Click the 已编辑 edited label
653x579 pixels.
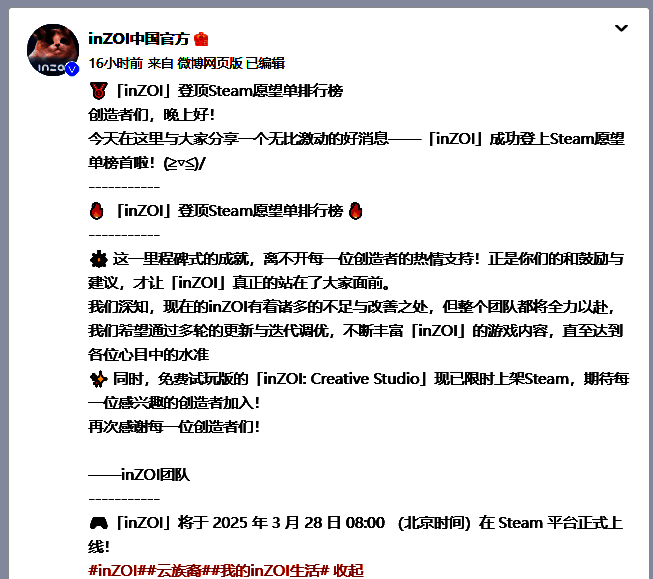click(265, 63)
